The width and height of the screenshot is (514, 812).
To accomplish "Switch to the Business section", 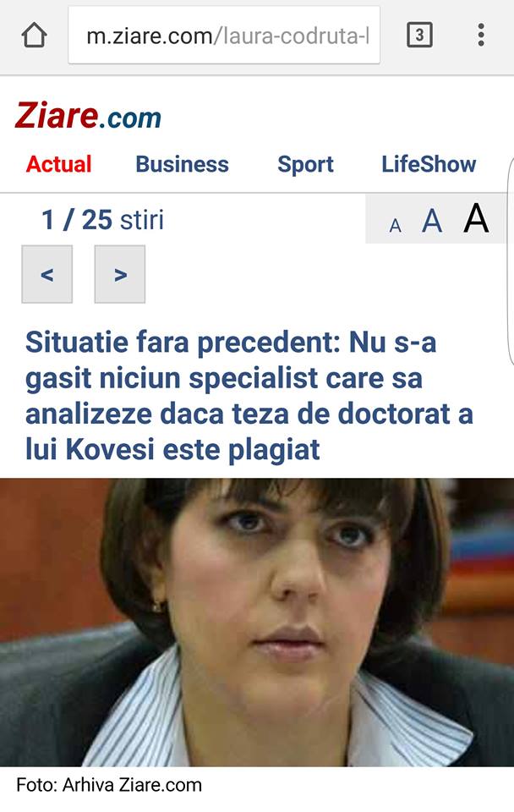I will pyautogui.click(x=183, y=164).
